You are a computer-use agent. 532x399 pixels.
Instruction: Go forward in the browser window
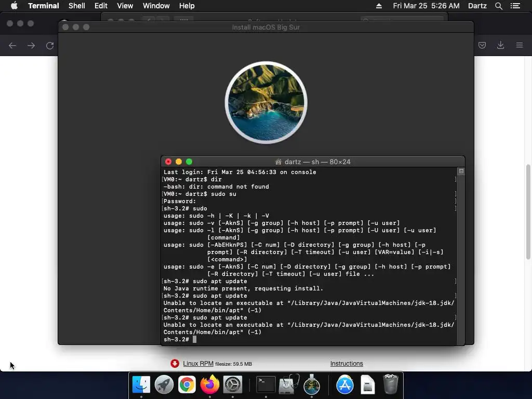click(31, 46)
